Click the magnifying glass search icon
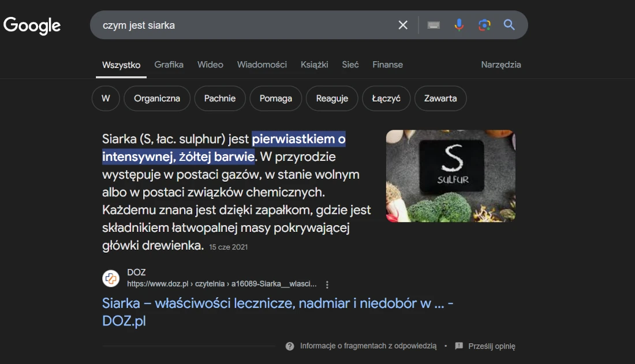 click(x=509, y=25)
